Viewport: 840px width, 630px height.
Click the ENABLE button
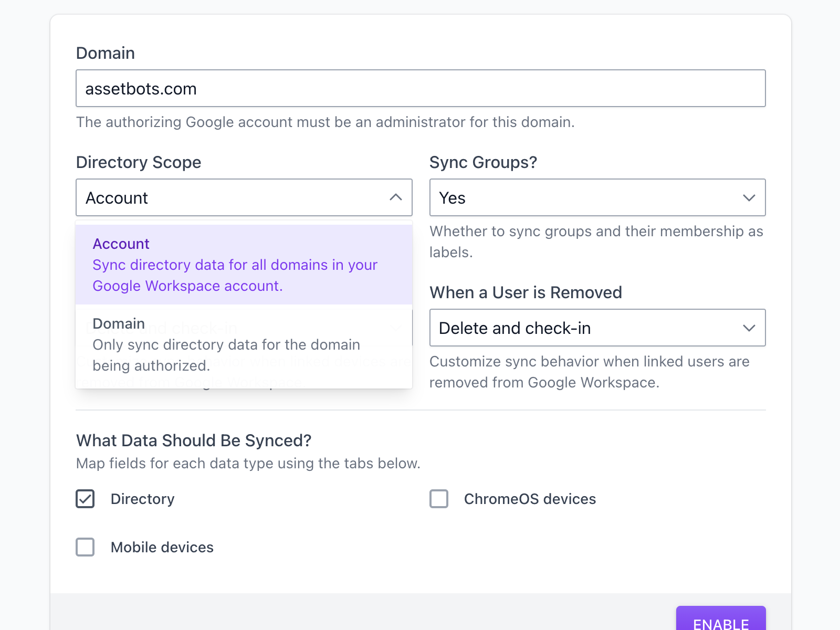click(x=721, y=619)
